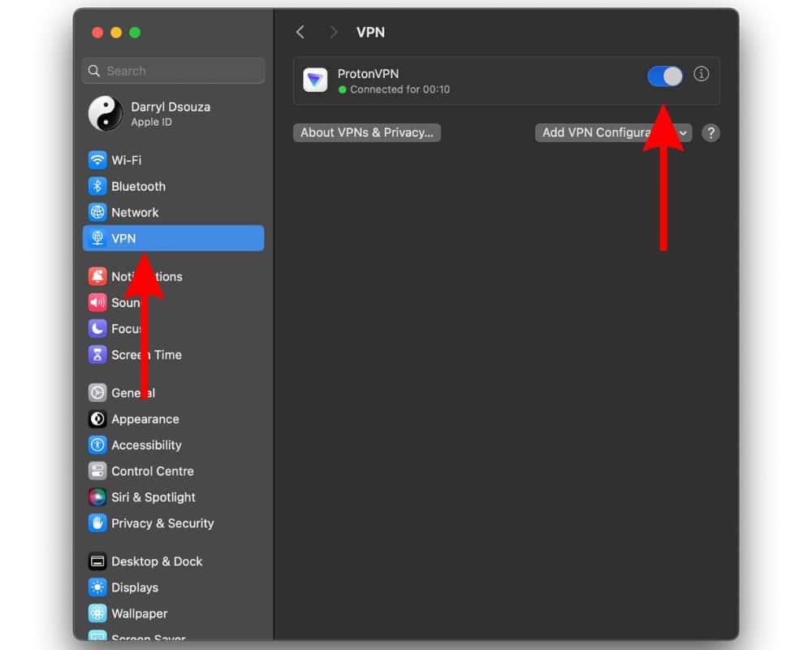This screenshot has width=812, height=650.
Task: Click the Accessibility icon
Action: 97,445
